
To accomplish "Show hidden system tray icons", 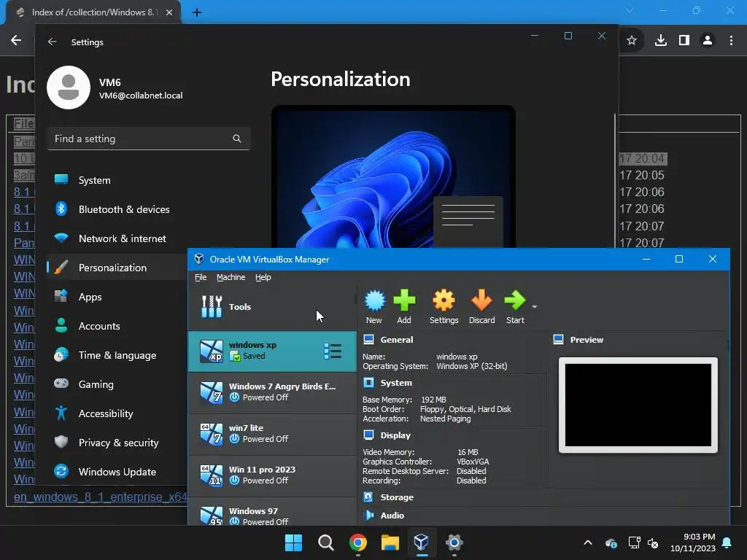I will (588, 542).
